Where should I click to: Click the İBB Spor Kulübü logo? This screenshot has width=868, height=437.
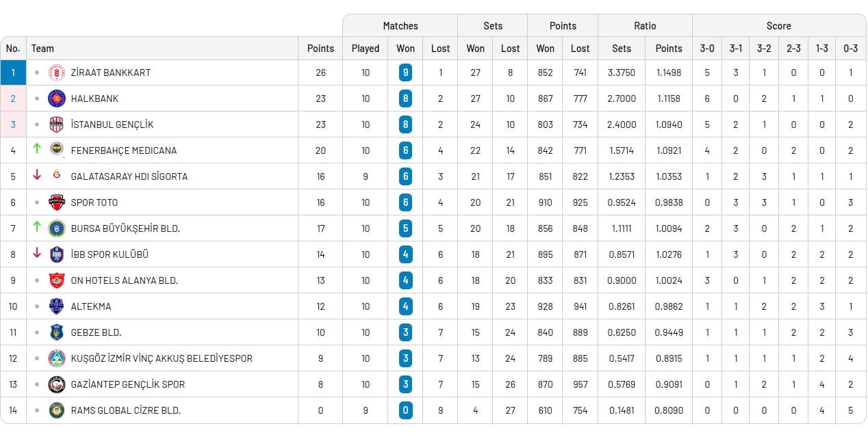[57, 254]
